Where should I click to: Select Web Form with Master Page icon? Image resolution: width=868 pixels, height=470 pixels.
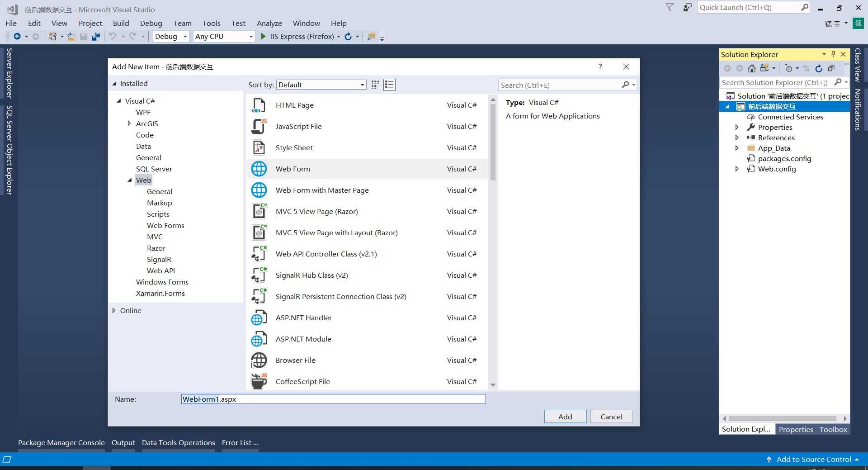click(x=259, y=190)
